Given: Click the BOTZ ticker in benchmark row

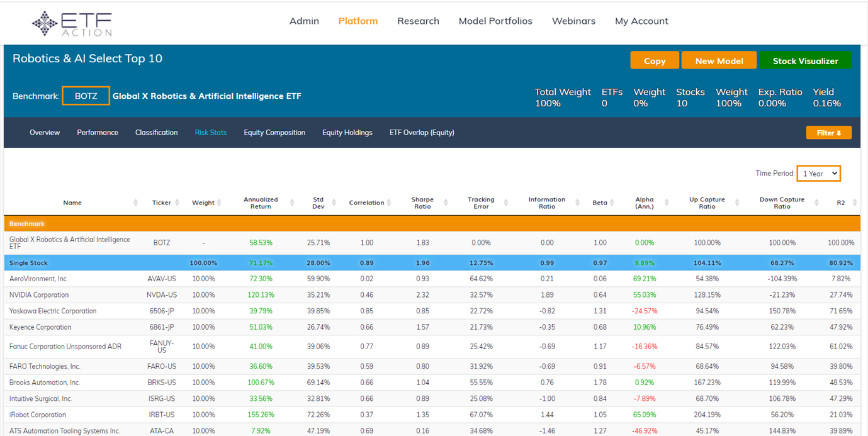Looking at the screenshot, I should click(162, 243).
